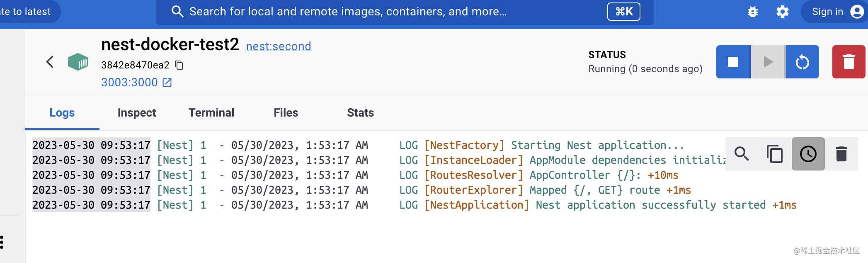
Task: Open Docker settings gear
Action: (x=782, y=12)
